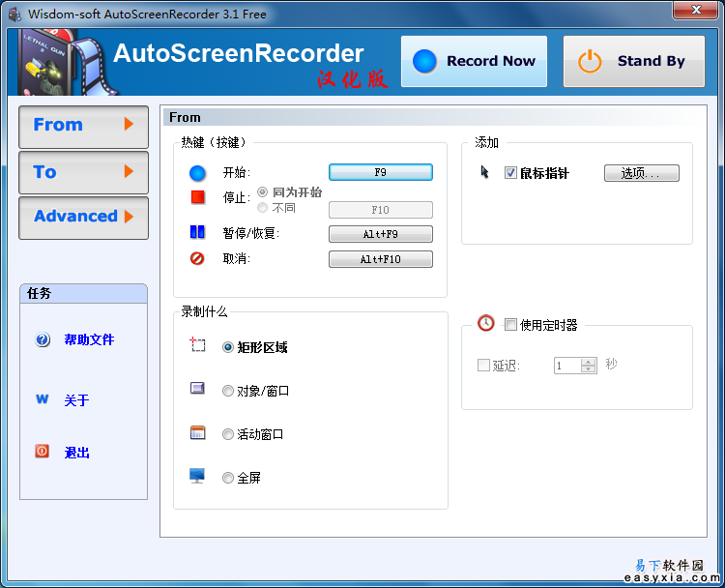Image resolution: width=725 pixels, height=588 pixels.
Task: Click the help file question mark icon
Action: tap(43, 339)
